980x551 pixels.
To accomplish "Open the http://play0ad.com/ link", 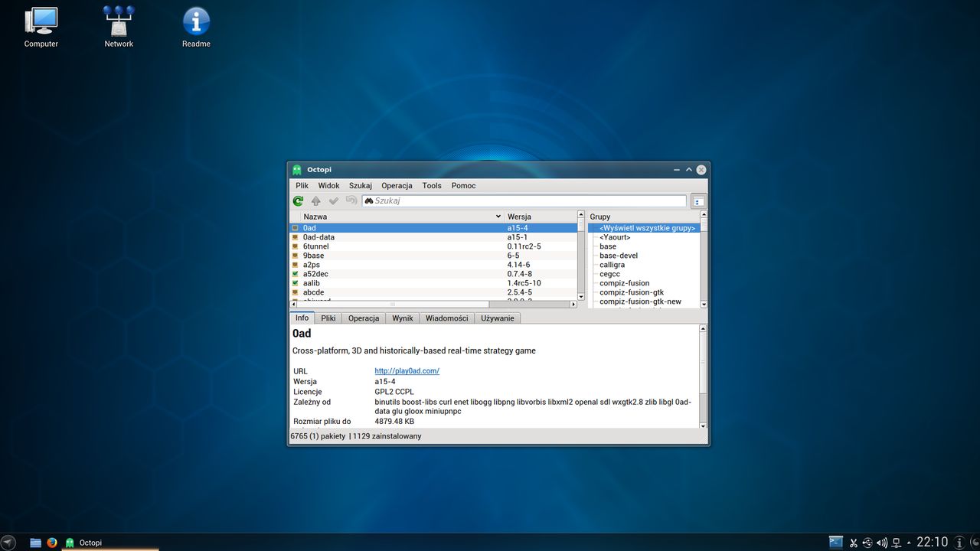I will click(x=407, y=371).
